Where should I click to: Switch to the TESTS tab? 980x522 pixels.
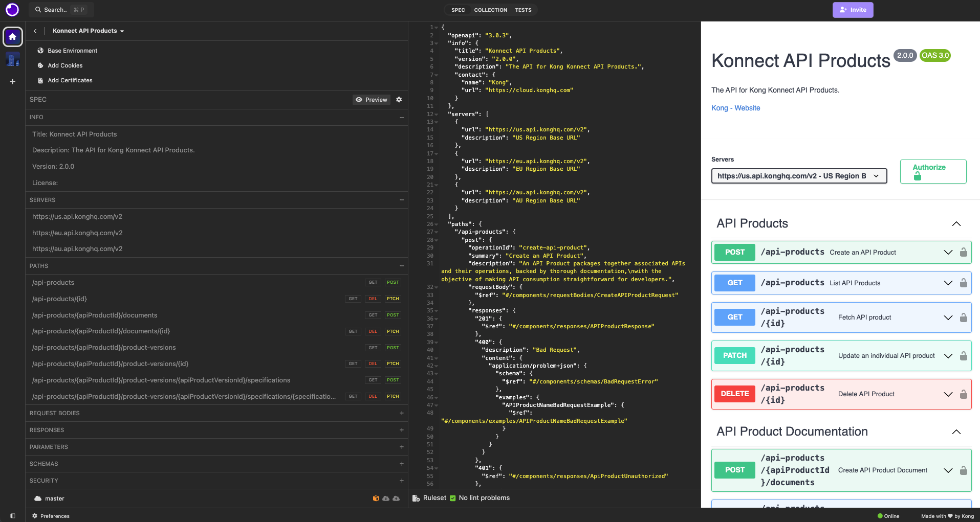pyautogui.click(x=523, y=10)
